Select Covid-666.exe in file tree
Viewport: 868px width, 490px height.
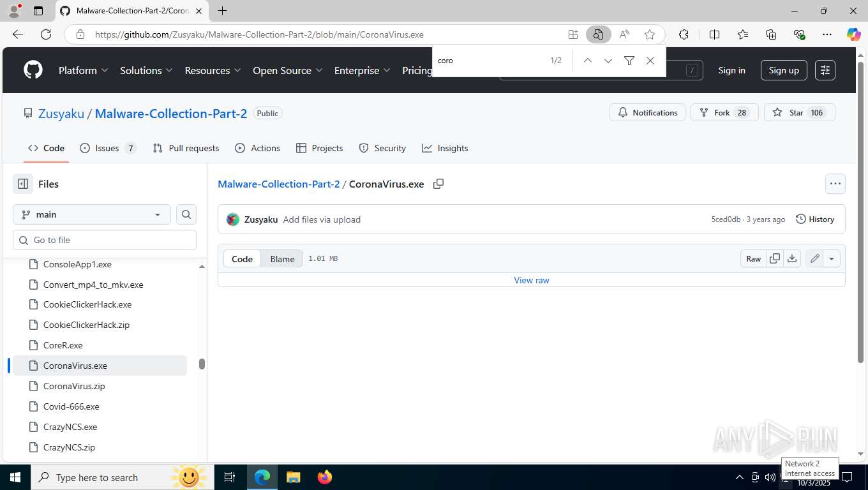tap(100, 406)
